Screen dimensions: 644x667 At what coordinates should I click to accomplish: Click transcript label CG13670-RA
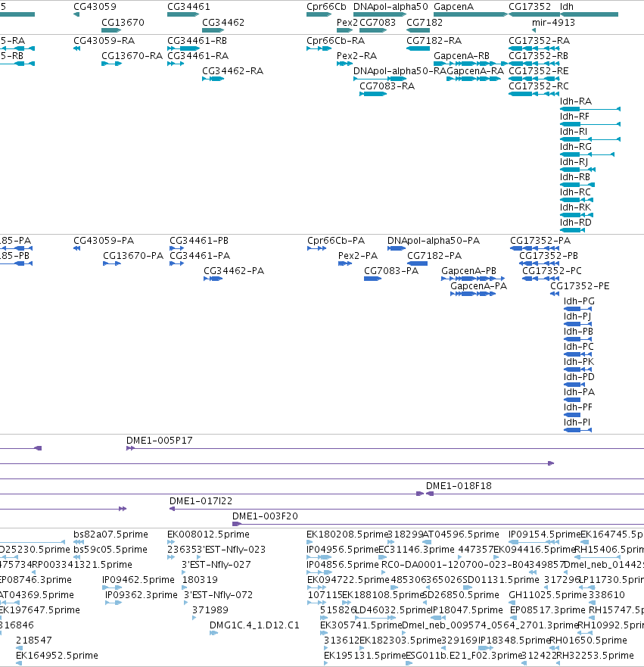[x=132, y=56]
